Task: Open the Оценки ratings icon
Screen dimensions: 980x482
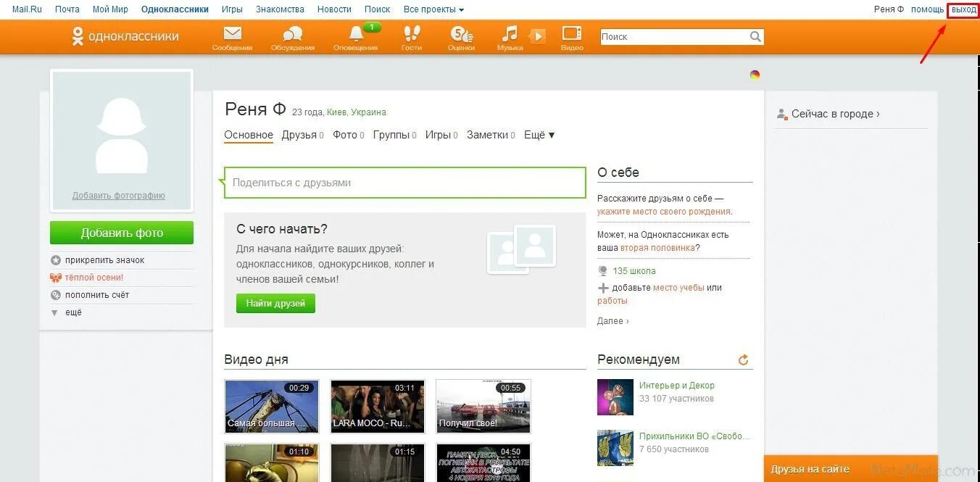Action: pos(461,38)
